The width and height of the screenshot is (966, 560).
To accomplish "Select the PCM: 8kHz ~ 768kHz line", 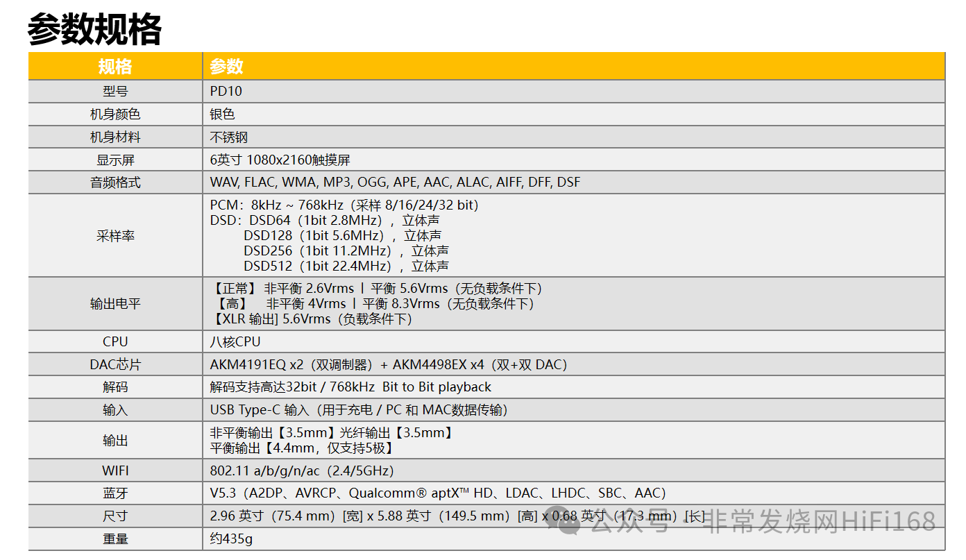I will [345, 205].
